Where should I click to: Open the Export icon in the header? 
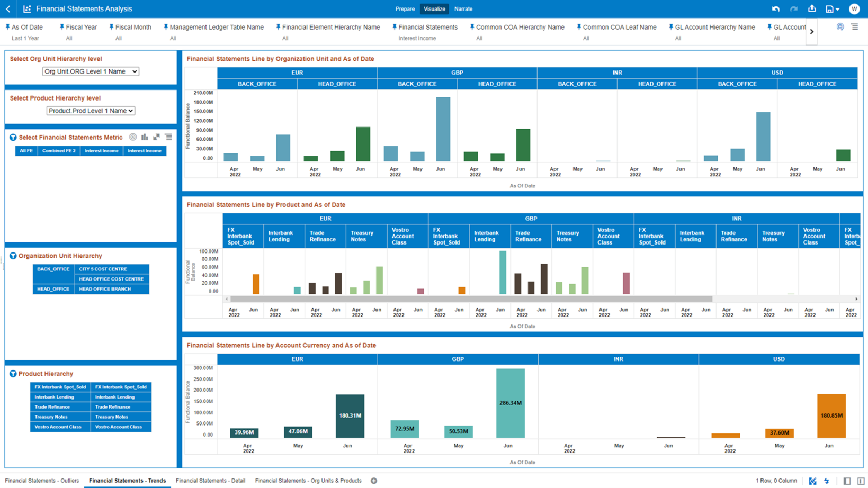812,8
